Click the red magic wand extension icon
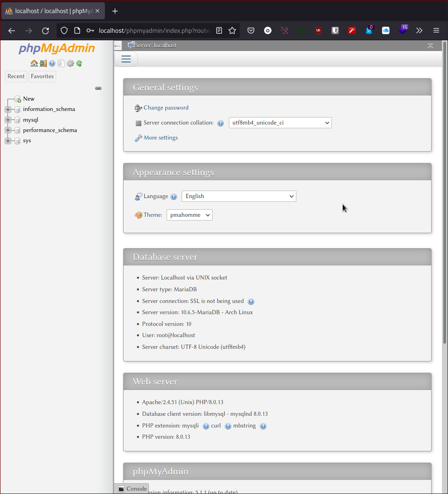This screenshot has height=494, width=448. coord(352,30)
